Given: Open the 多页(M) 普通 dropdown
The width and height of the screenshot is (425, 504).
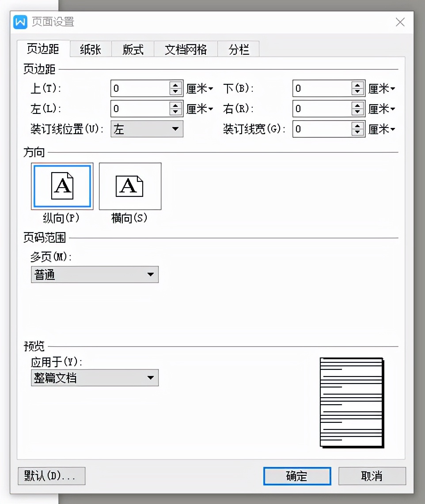Looking at the screenshot, I should (95, 275).
